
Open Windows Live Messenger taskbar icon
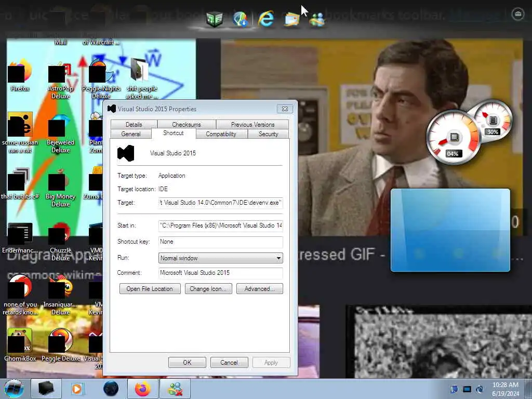pyautogui.click(x=175, y=389)
